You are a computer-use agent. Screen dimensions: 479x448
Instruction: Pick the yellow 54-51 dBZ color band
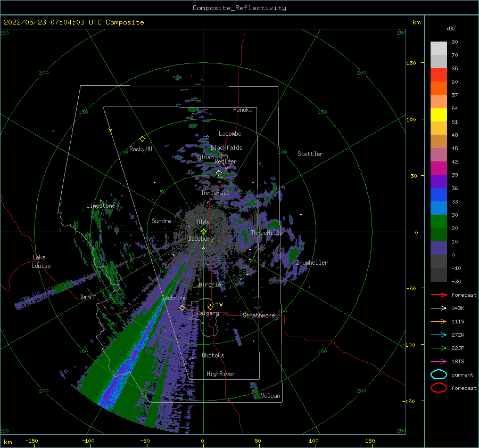click(439, 115)
